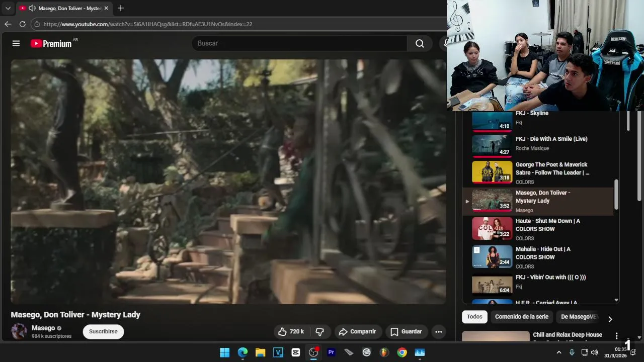Image resolution: width=644 pixels, height=362 pixels.
Task: Select the De MasegoVEVO chip
Action: pyautogui.click(x=579, y=317)
